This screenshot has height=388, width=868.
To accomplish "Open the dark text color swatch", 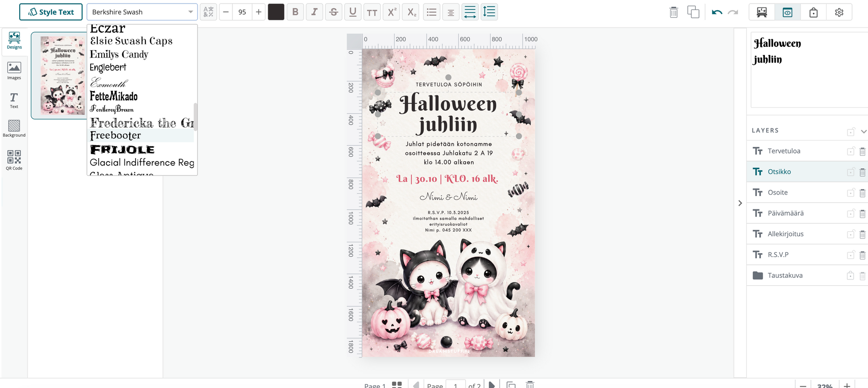I will 276,12.
